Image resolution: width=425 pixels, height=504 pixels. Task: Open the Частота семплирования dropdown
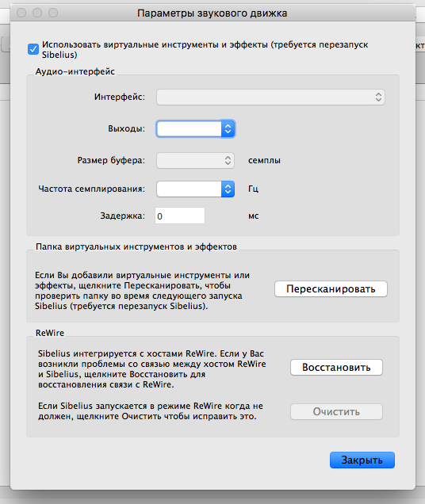click(x=195, y=189)
